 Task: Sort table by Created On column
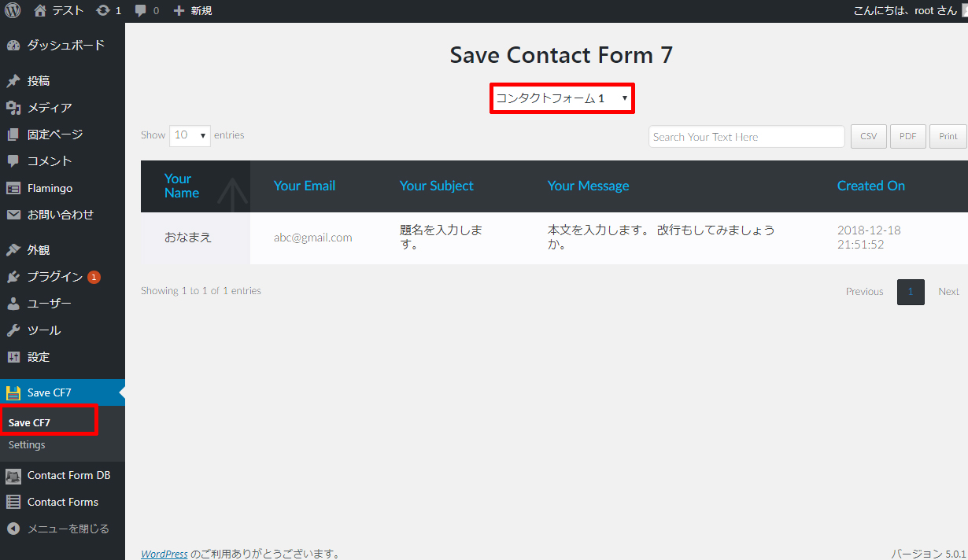click(x=870, y=186)
